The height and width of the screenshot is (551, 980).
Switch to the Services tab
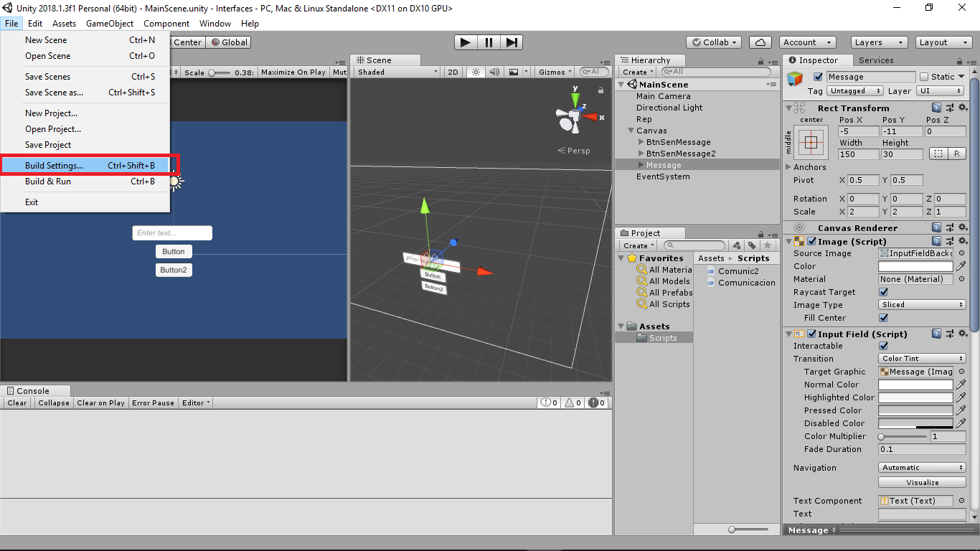point(876,60)
